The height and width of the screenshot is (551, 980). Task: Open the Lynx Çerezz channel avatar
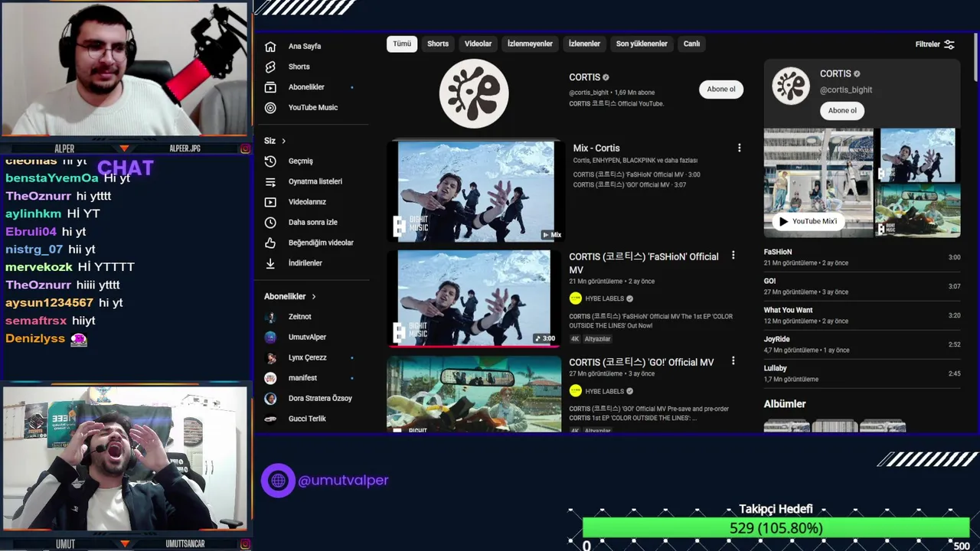(x=270, y=358)
